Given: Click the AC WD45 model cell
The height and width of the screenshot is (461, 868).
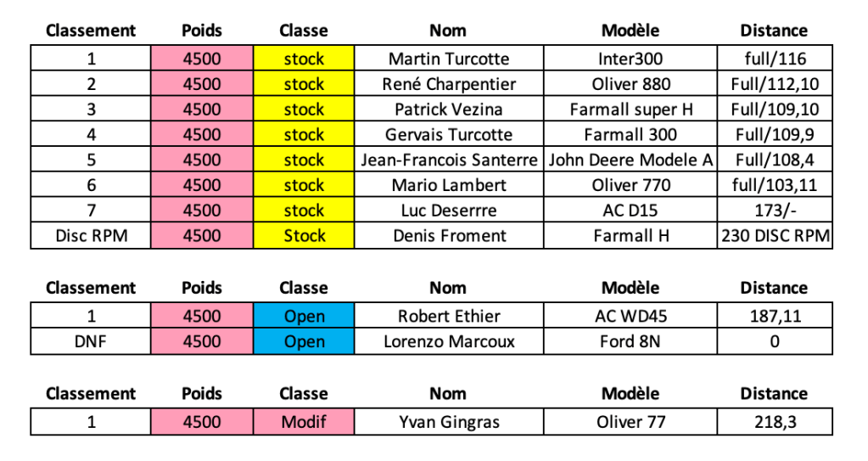Looking at the screenshot, I should (x=630, y=317).
